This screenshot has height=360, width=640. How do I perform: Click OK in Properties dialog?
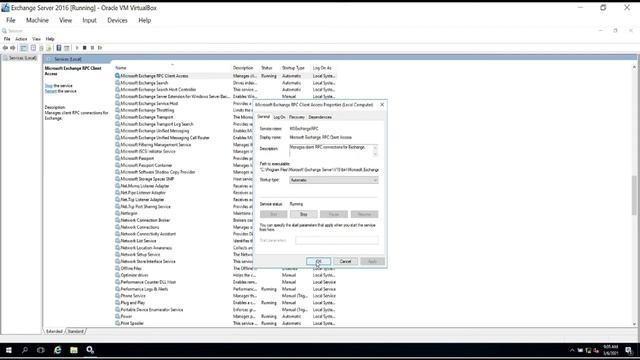[x=318, y=261]
